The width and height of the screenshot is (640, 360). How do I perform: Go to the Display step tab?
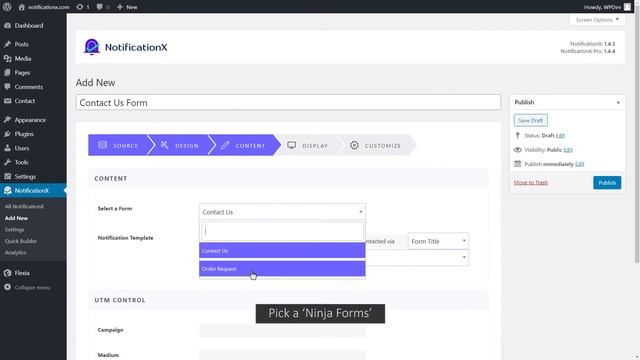pos(308,145)
